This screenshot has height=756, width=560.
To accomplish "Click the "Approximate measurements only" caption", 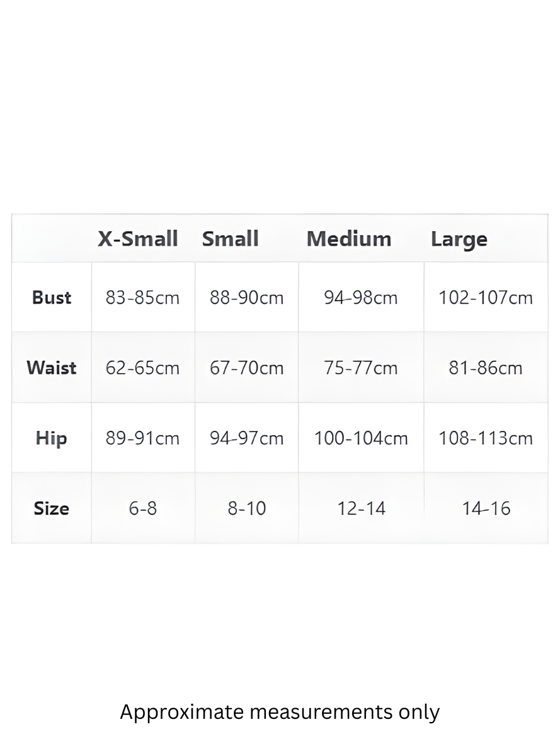I will tap(280, 712).
